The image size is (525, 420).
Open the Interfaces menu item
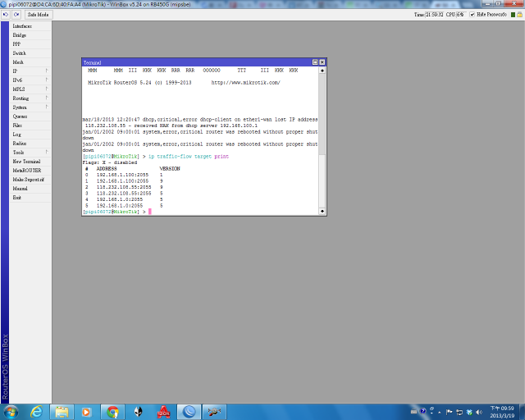click(x=30, y=26)
